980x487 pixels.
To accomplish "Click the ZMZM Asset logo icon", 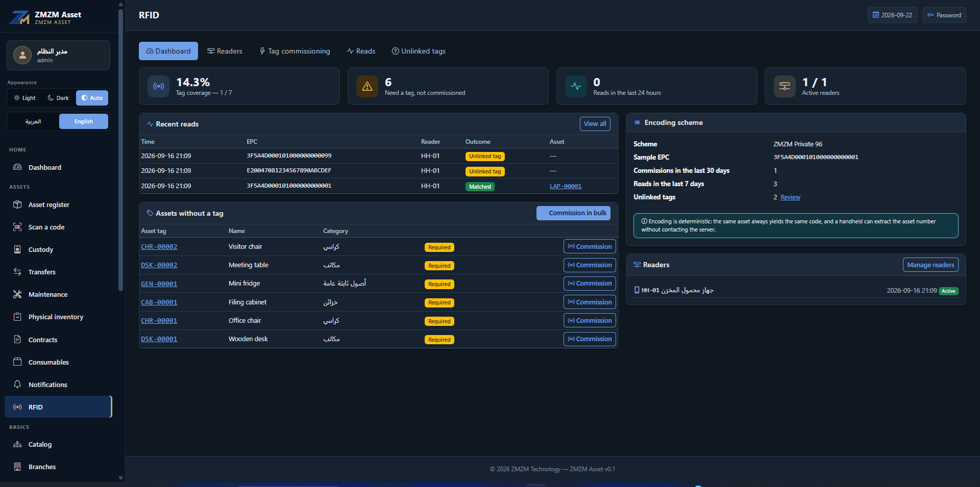I will pos(19,17).
